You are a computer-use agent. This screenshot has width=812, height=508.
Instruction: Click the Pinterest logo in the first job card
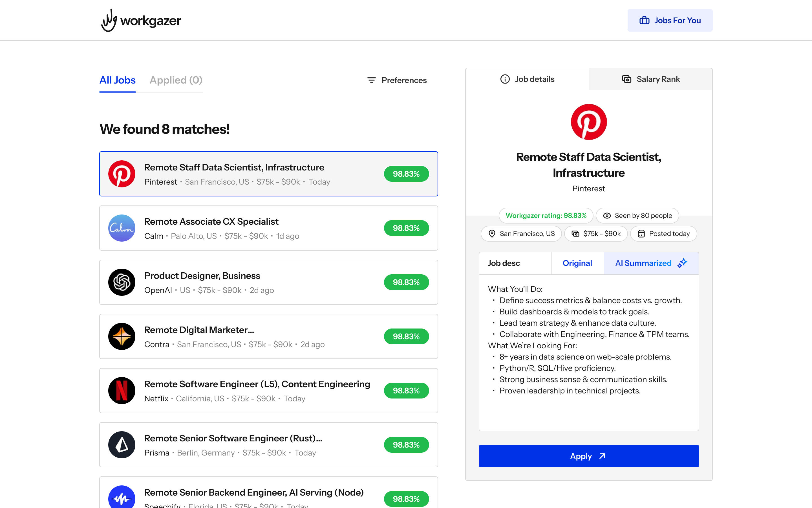pos(122,174)
